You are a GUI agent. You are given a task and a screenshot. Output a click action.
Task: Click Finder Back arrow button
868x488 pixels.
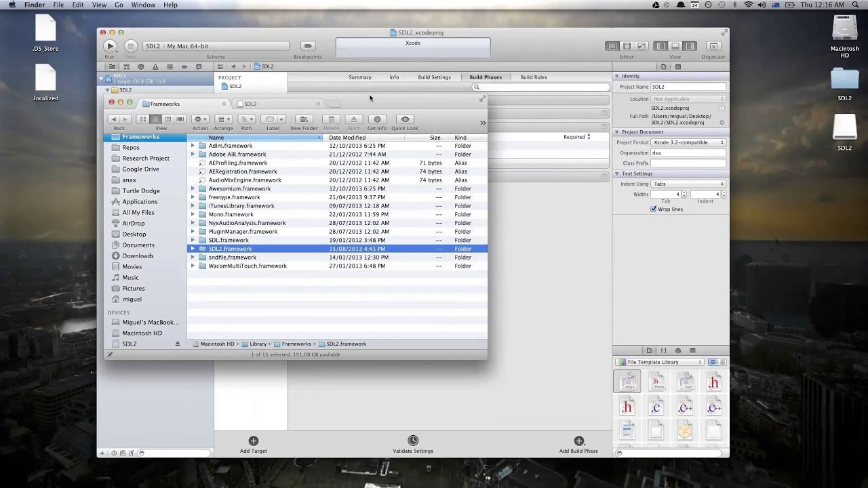(113, 119)
